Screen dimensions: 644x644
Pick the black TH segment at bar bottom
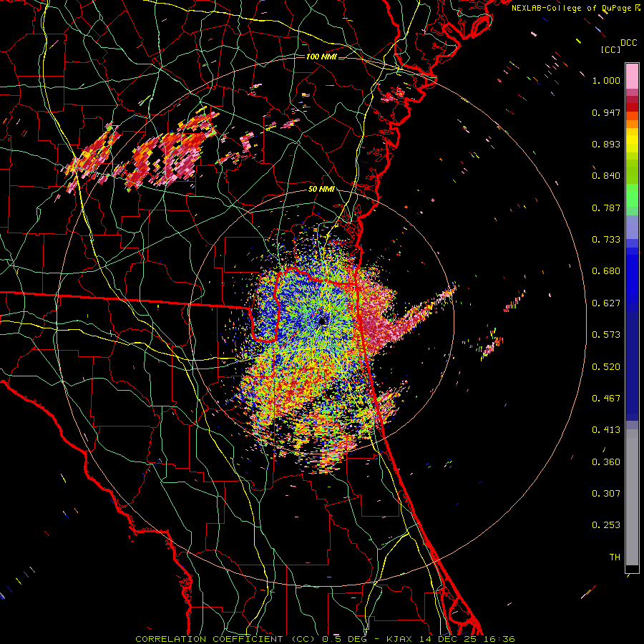(x=632, y=570)
